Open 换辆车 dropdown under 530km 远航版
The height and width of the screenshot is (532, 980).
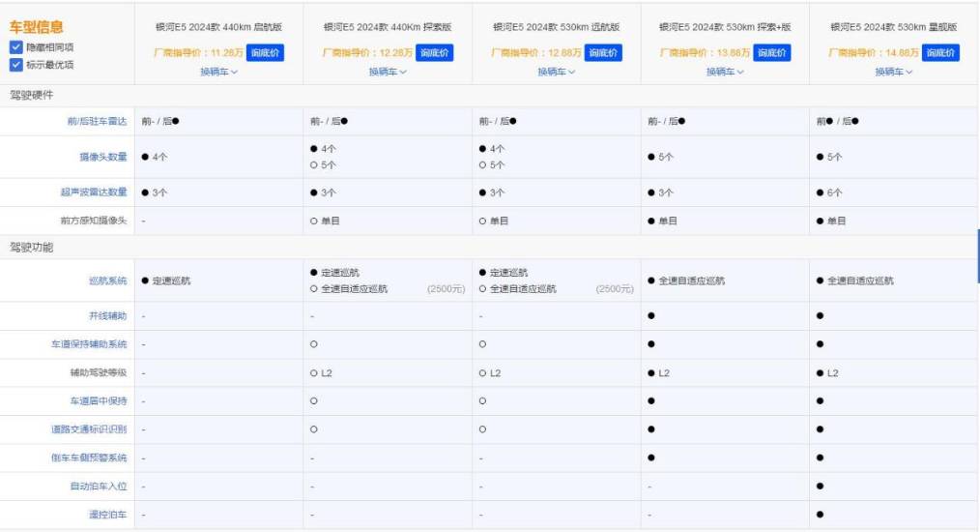click(x=557, y=72)
